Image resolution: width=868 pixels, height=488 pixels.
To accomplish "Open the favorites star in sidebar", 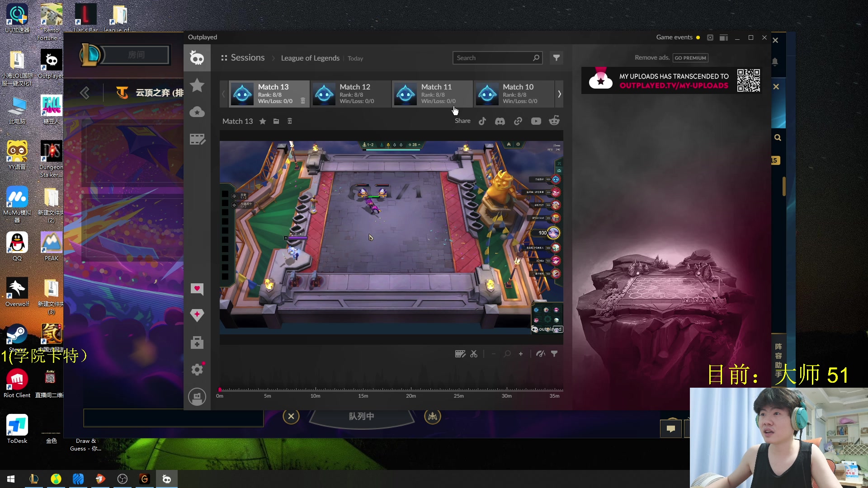I will 197,85.
